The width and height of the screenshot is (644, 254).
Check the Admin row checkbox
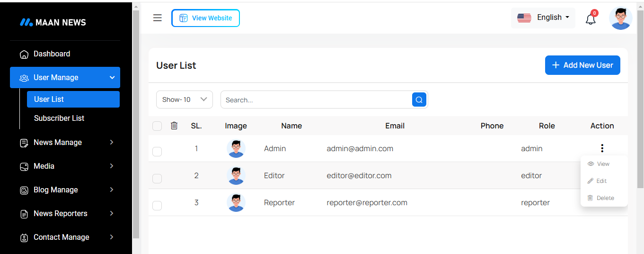point(157,151)
